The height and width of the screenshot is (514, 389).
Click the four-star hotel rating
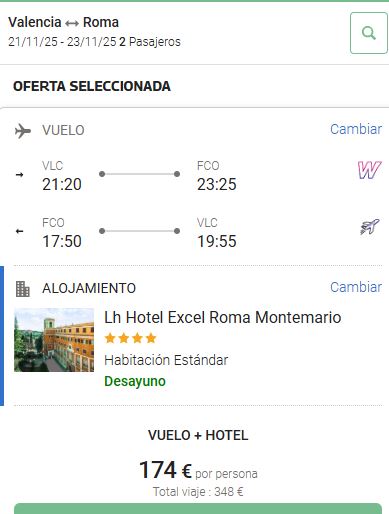[x=130, y=338]
